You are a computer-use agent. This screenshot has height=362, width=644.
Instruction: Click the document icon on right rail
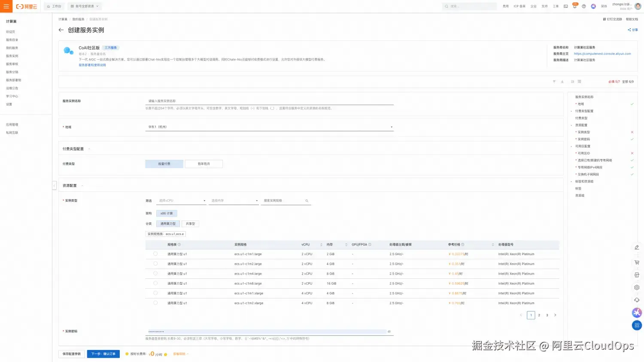click(637, 275)
